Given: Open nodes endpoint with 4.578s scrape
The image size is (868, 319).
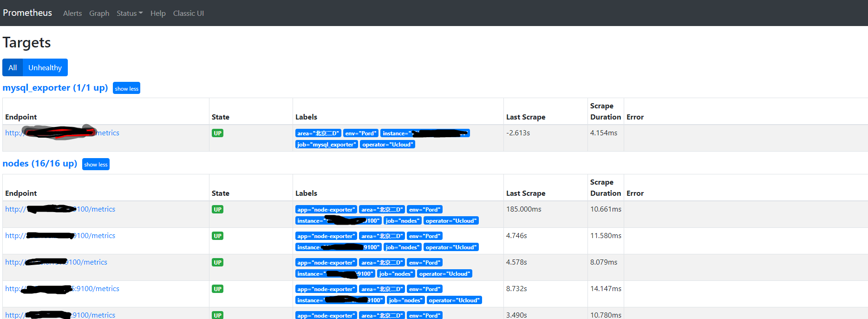Looking at the screenshot, I should [x=56, y=262].
